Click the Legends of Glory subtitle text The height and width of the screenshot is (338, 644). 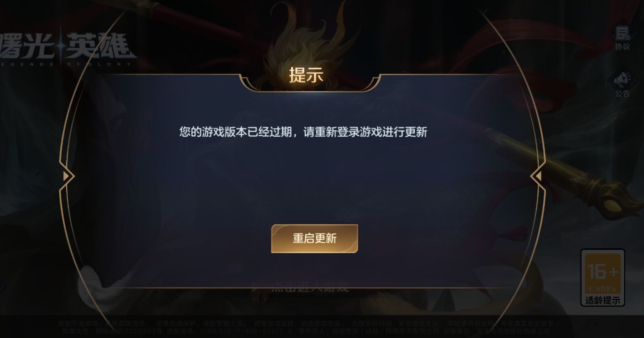tap(66, 64)
